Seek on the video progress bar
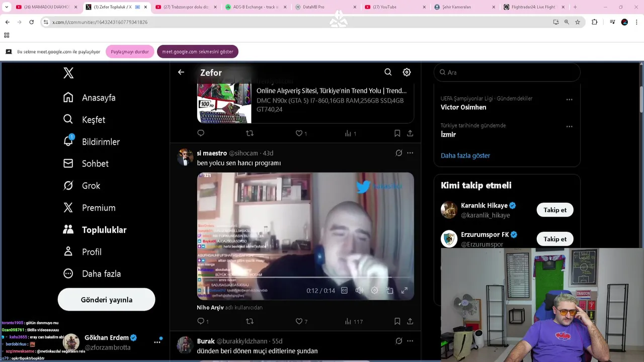644x362 pixels. 305,277
